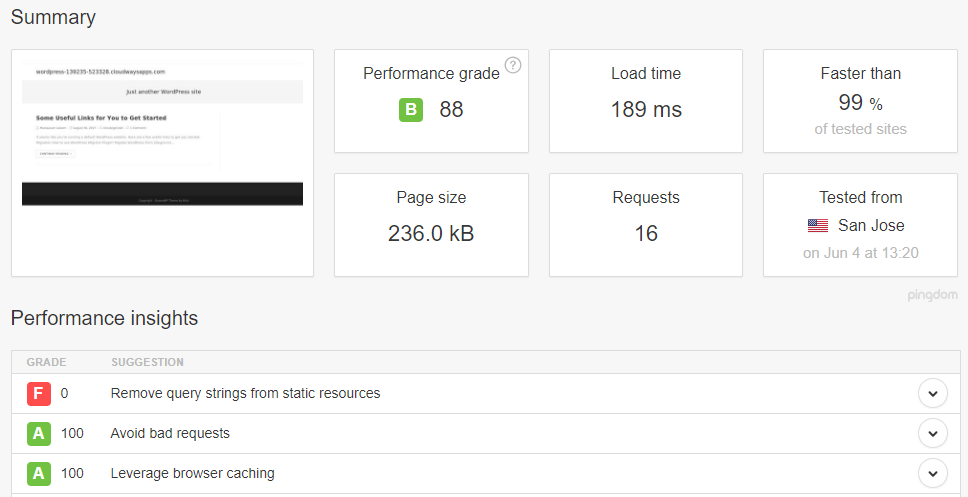Screen dimensions: 968x497
Task: Click the GRADE column header
Action: tap(46, 362)
